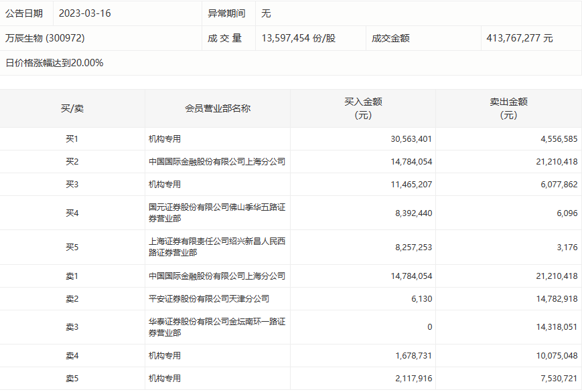Select 机构专用 in the 买1 row
Screen dimensions: 582x392
tap(165, 139)
